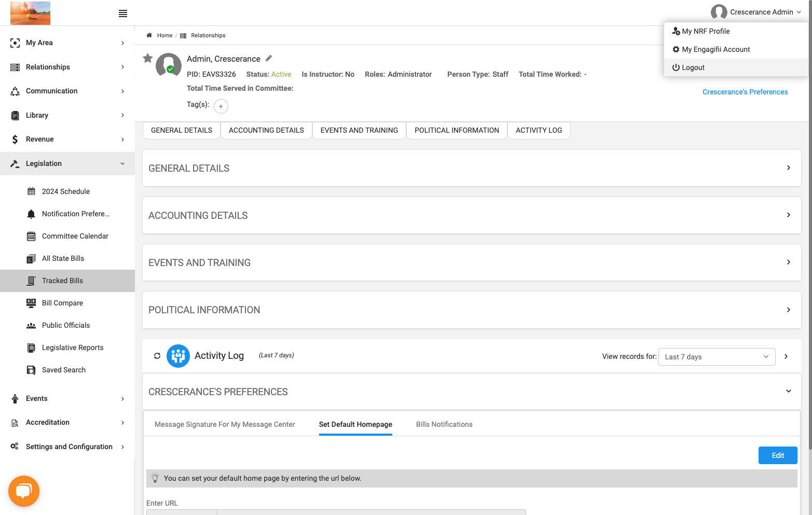Image resolution: width=812 pixels, height=515 pixels.
Task: Expand the Revenue sidebar menu
Action: (67, 139)
